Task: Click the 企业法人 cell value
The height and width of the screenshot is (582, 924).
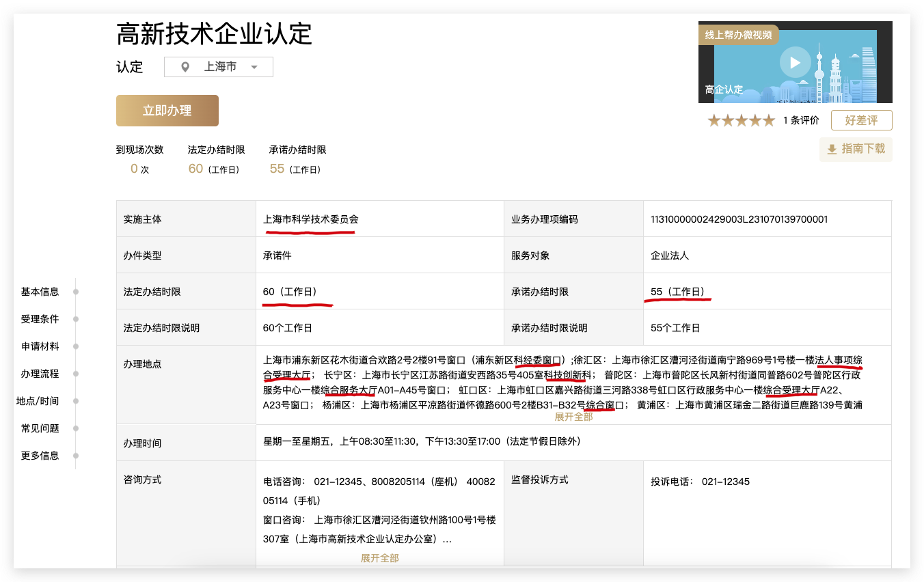Action: 670,255
